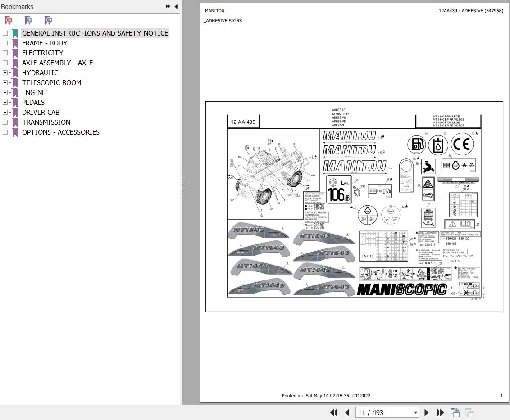Jump to the HYDRAULIC bookmark

point(40,73)
